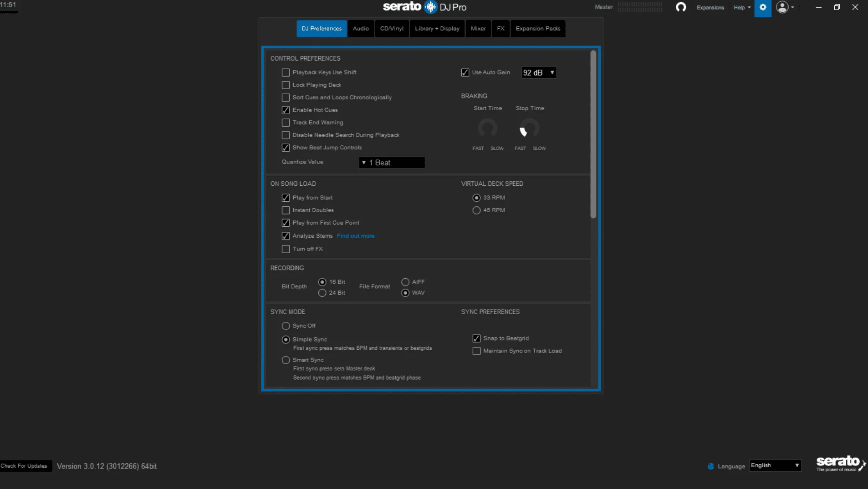Adjust the braking Start Time knob

[487, 128]
